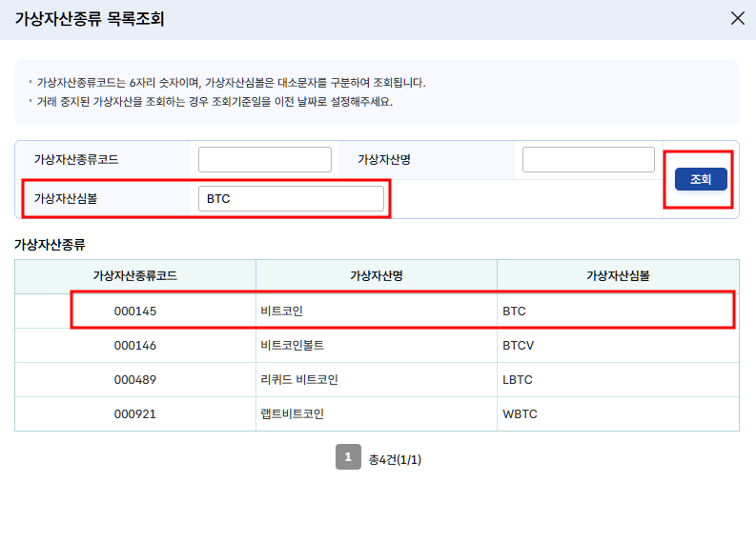
Task: Select code 000489 cell
Action: [x=135, y=380]
